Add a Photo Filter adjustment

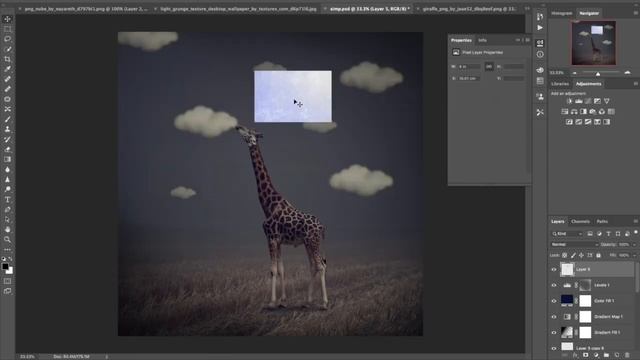(593, 111)
